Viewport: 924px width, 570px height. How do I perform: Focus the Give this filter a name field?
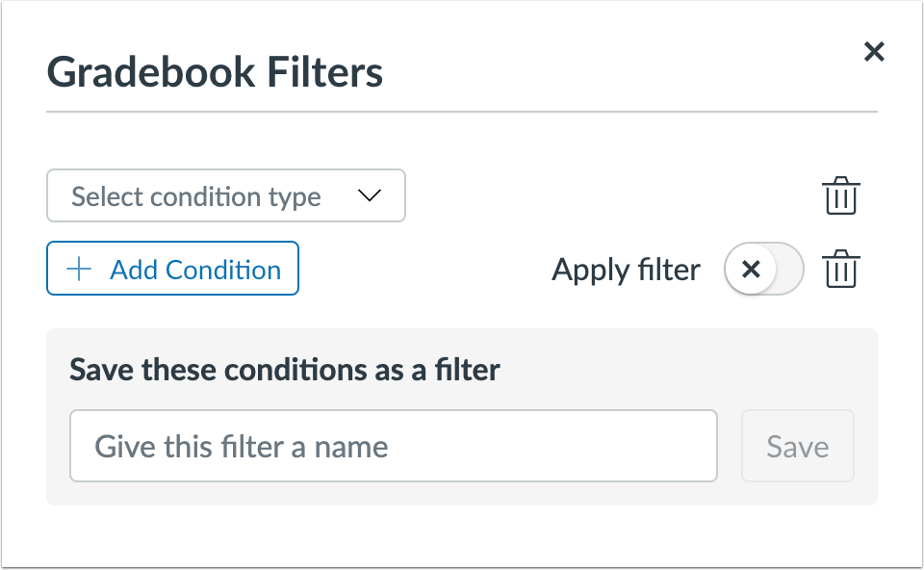pyautogui.click(x=393, y=446)
